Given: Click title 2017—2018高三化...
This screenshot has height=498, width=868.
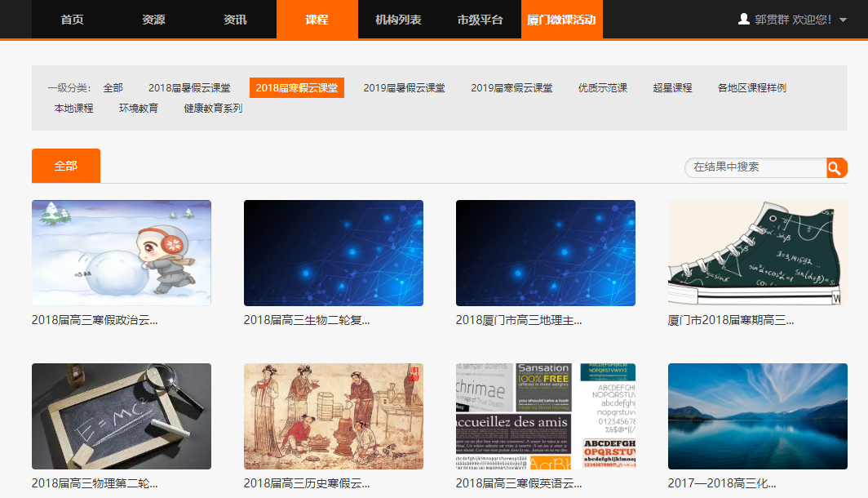Looking at the screenshot, I should pyautogui.click(x=722, y=483).
